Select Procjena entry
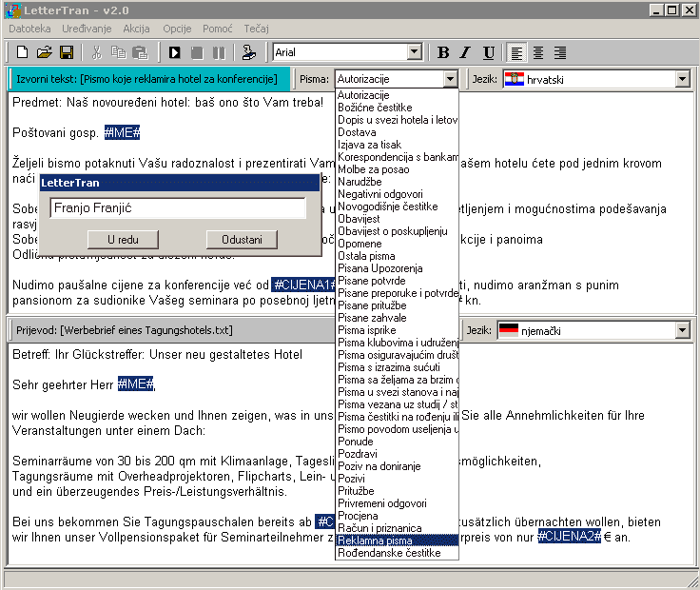 [397, 516]
